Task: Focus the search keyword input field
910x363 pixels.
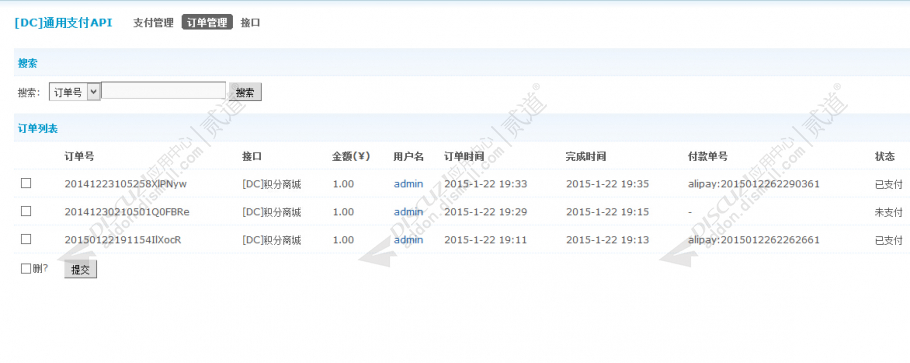Action: pos(163,91)
